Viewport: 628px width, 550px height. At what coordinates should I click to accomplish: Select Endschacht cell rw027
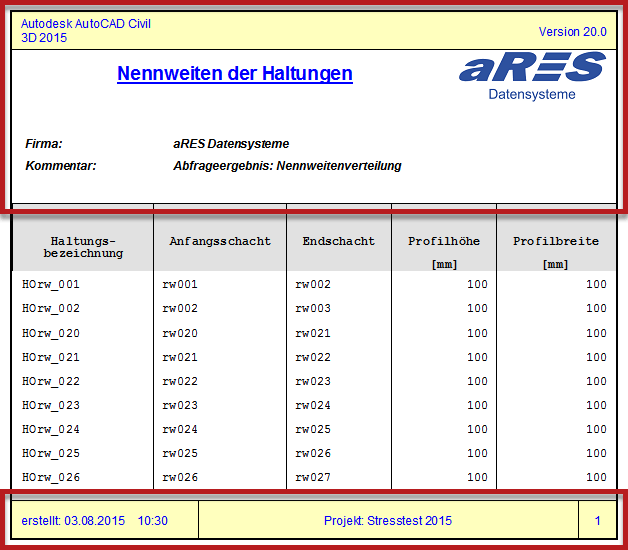[313, 477]
